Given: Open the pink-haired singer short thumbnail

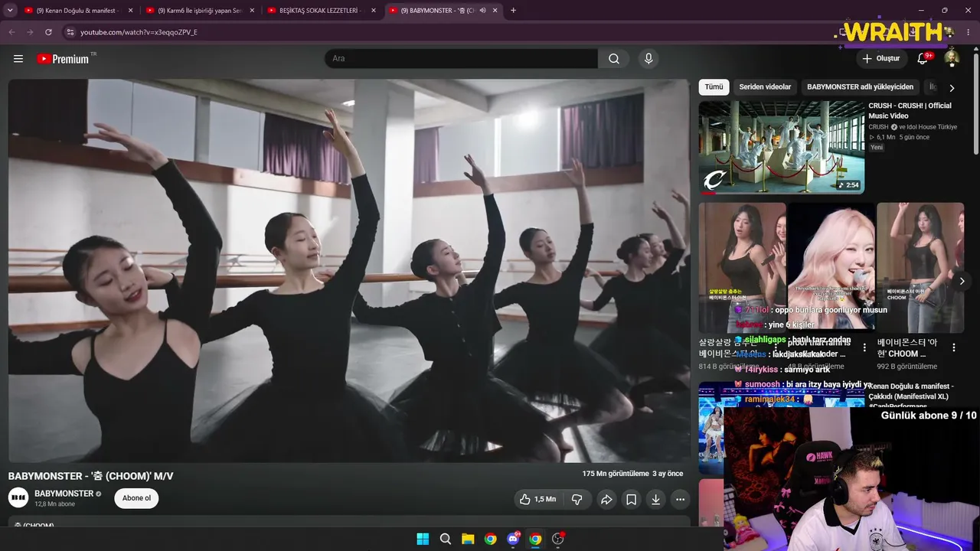Looking at the screenshot, I should click(x=831, y=266).
